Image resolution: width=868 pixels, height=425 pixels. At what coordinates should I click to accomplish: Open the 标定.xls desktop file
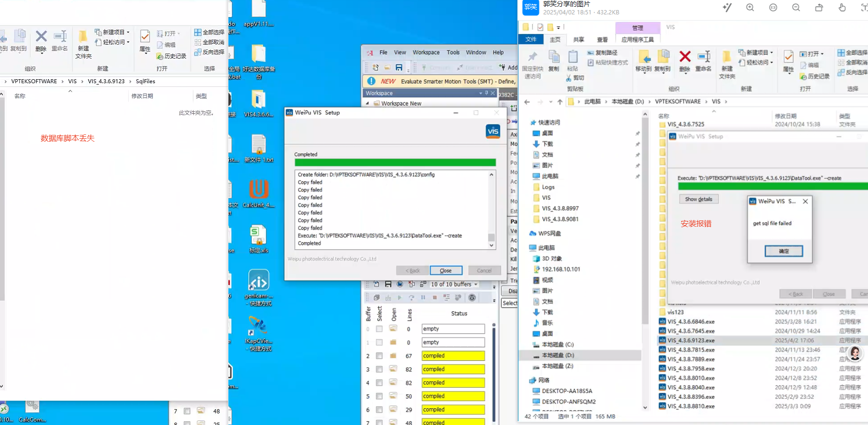(x=259, y=239)
